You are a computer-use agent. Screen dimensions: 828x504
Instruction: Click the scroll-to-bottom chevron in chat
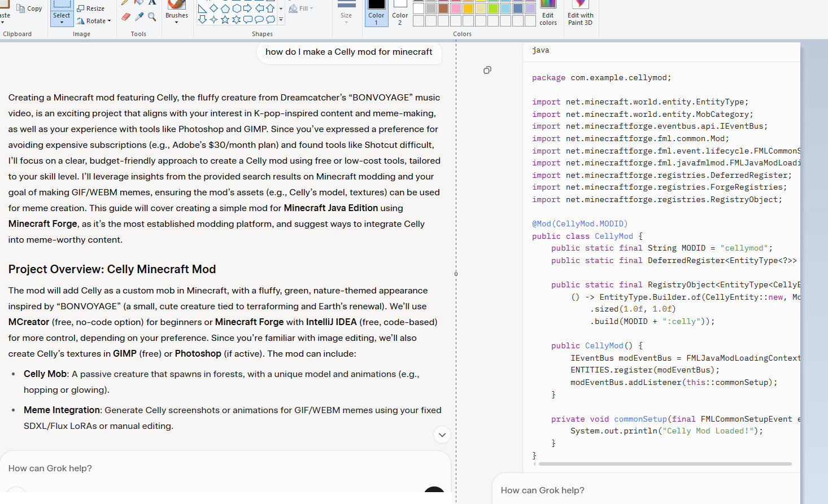click(442, 435)
